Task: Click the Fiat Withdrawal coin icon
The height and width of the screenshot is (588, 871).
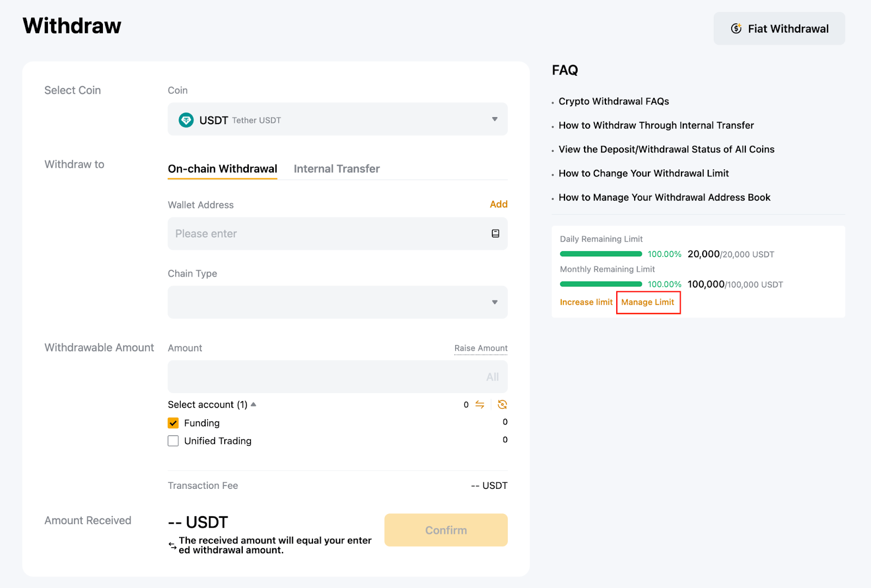Action: [736, 29]
